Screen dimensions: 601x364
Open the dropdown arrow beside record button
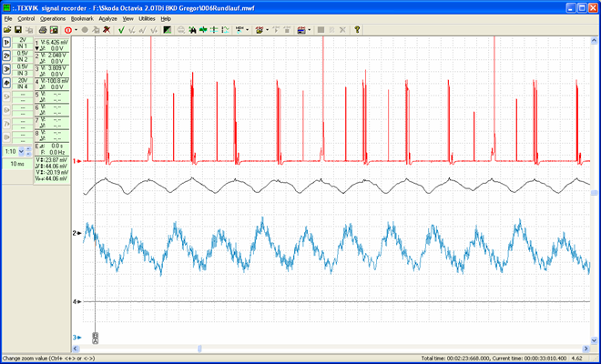pyautogui.click(x=76, y=29)
